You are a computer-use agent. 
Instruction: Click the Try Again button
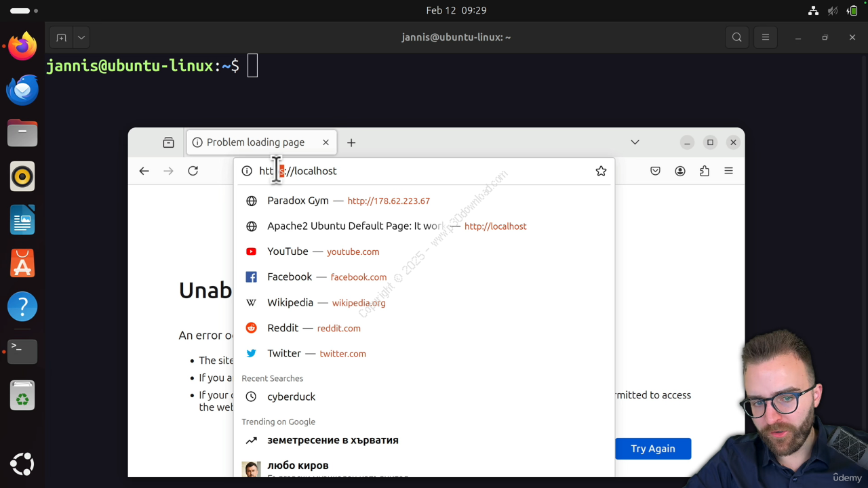(653, 449)
